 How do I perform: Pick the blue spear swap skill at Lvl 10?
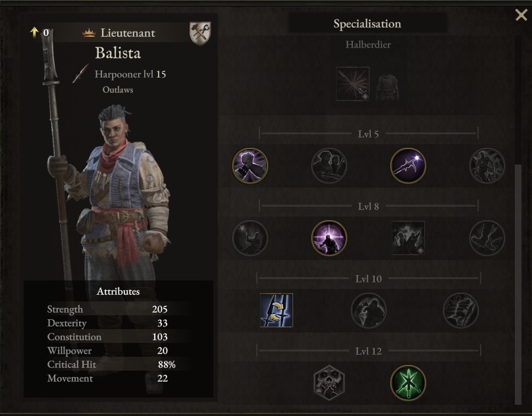[276, 310]
